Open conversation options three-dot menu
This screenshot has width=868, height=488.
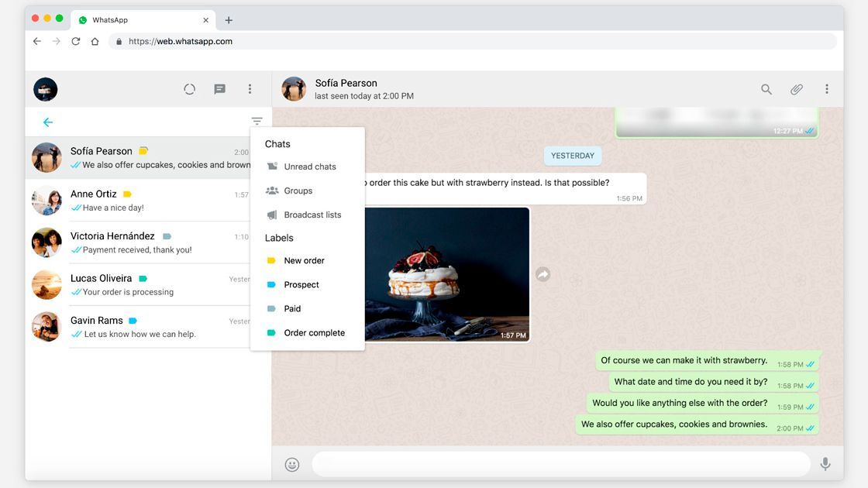click(826, 89)
